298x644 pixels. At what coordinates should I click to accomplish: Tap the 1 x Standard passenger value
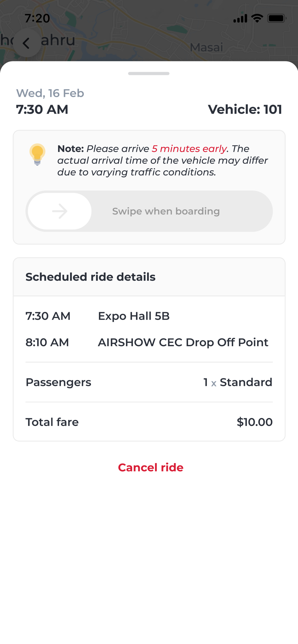pos(238,382)
